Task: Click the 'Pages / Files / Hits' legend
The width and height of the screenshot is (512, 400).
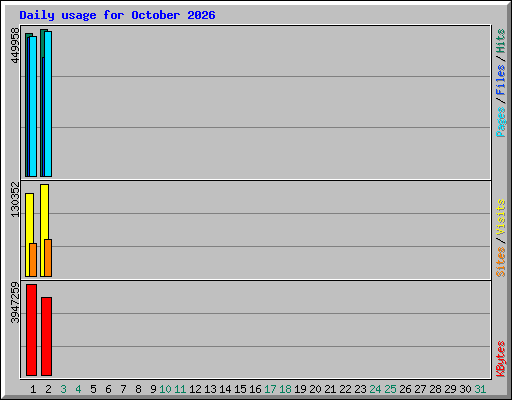Action: click(x=500, y=83)
